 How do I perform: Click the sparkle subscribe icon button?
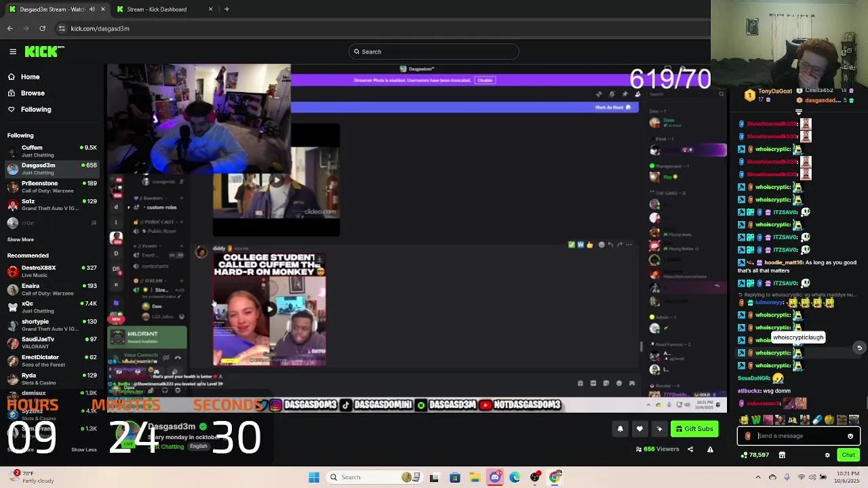coord(659,428)
